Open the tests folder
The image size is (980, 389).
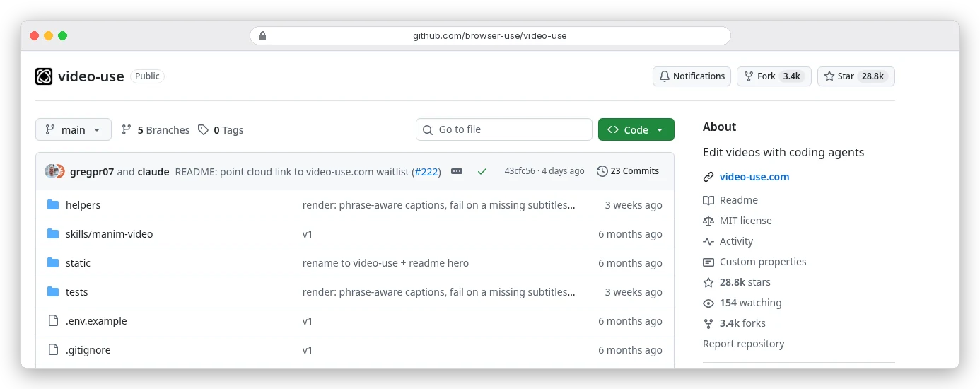[x=76, y=292]
